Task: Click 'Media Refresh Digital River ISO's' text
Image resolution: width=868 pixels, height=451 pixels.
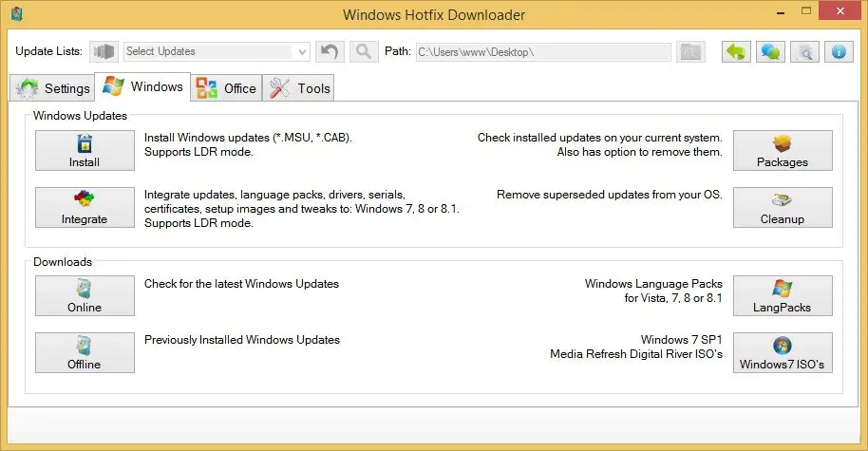Action: tap(636, 354)
